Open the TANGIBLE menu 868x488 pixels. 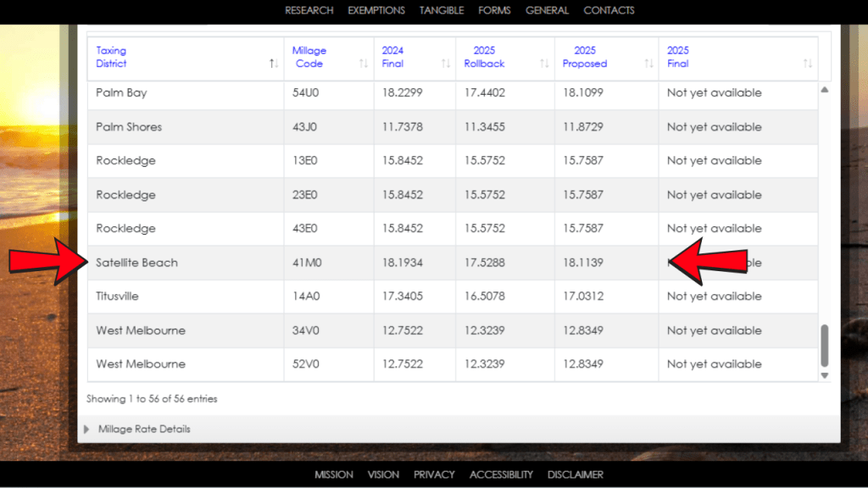[441, 10]
